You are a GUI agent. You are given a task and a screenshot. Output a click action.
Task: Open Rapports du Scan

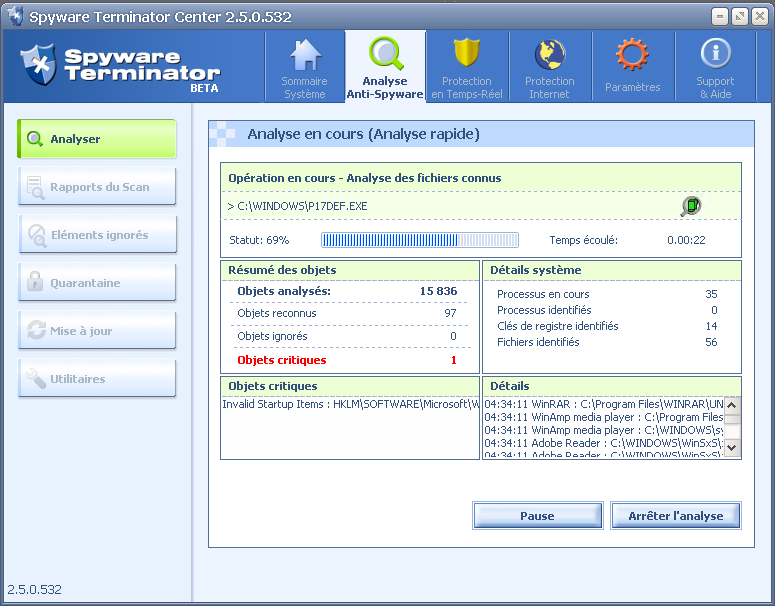point(97,186)
